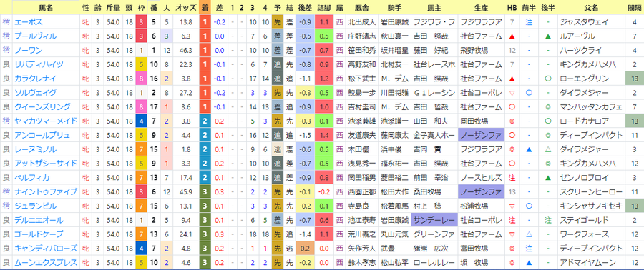Sort by the 斤量 column header
The height and width of the screenshot is (270, 644).
tap(113, 7)
